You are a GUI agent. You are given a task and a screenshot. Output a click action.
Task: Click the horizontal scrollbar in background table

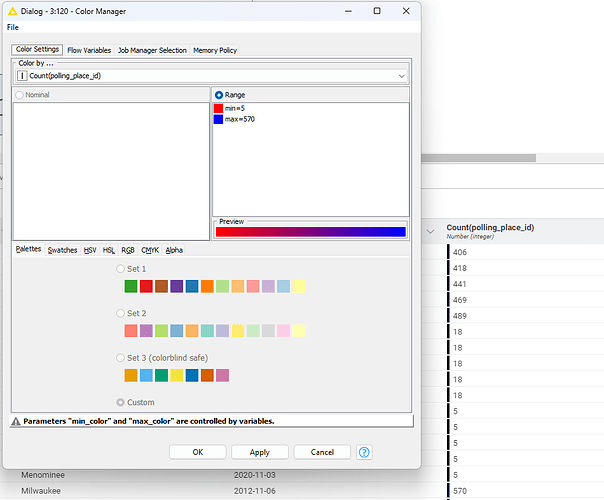(x=478, y=158)
